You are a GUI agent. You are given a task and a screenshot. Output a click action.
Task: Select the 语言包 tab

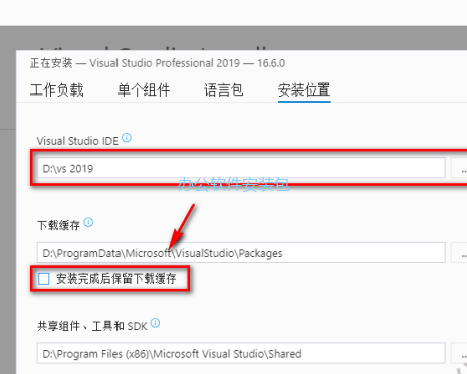[224, 90]
